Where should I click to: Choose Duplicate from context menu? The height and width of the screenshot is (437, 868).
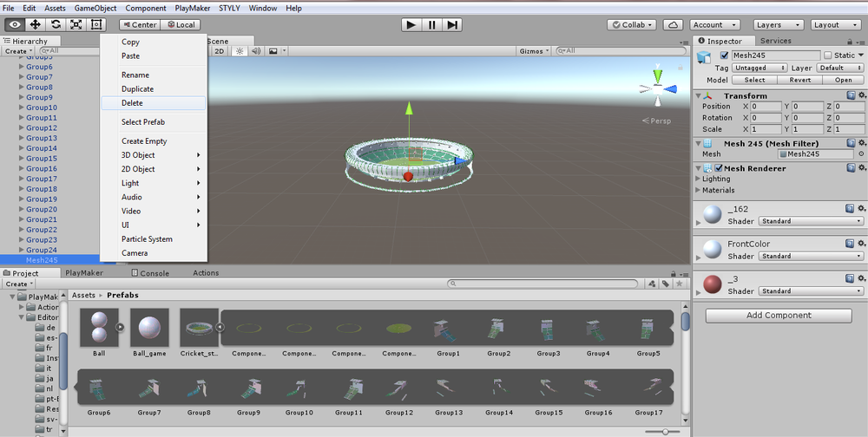[x=154, y=89]
